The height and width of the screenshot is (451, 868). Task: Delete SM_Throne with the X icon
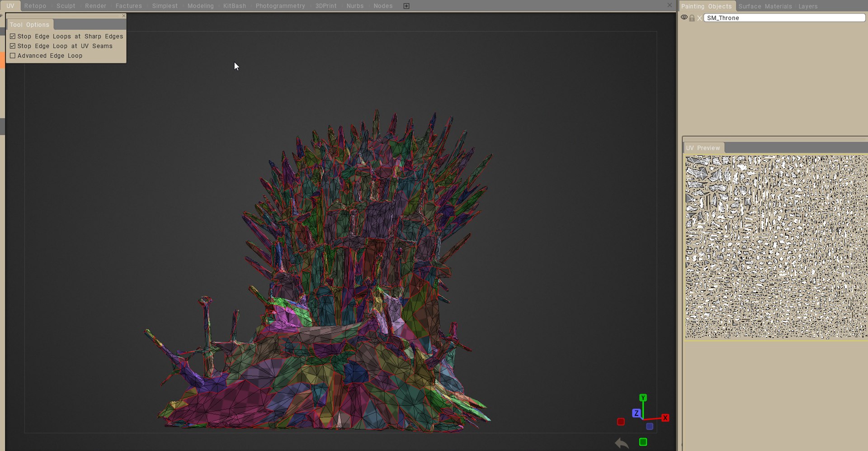coord(699,18)
